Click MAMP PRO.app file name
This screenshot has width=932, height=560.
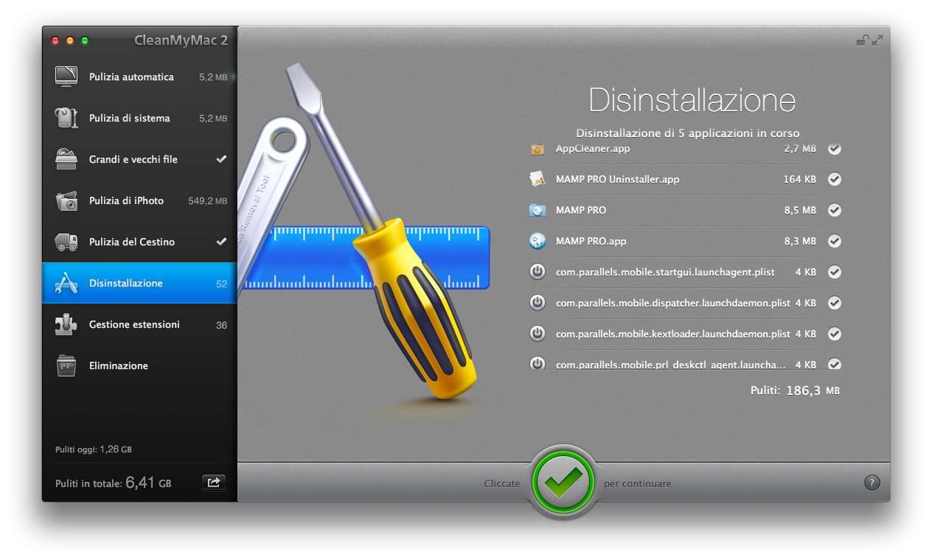tap(591, 241)
